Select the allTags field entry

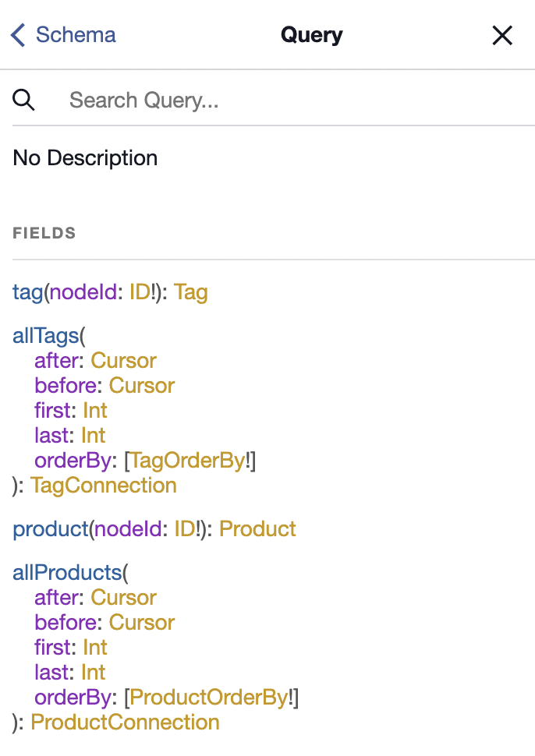[44, 335]
